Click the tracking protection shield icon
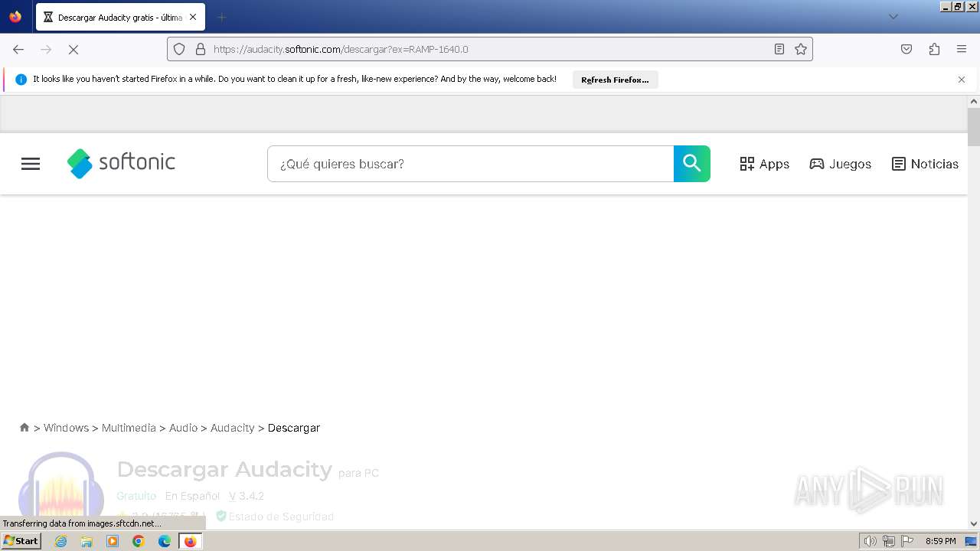Viewport: 980px width, 551px height. [179, 49]
